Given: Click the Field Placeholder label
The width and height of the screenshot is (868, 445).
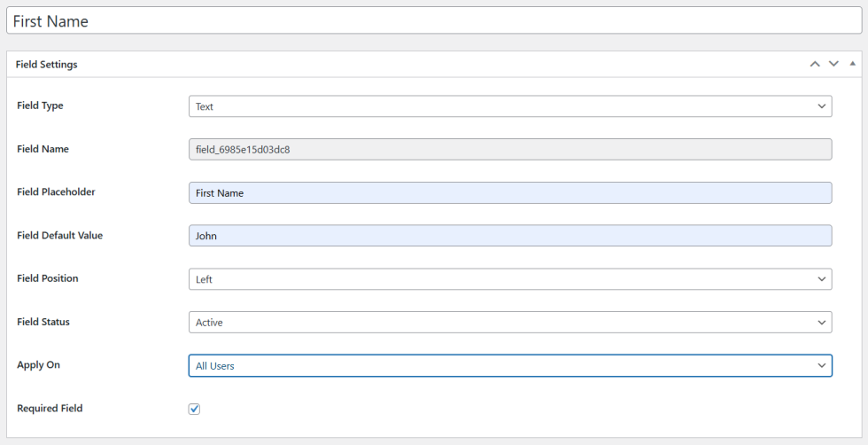Looking at the screenshot, I should point(56,191).
